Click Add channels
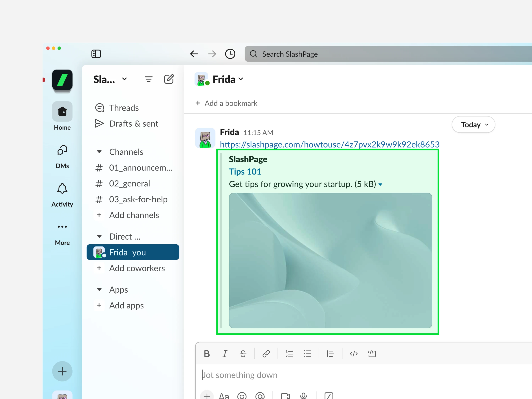This screenshot has height=399, width=532. 133,215
